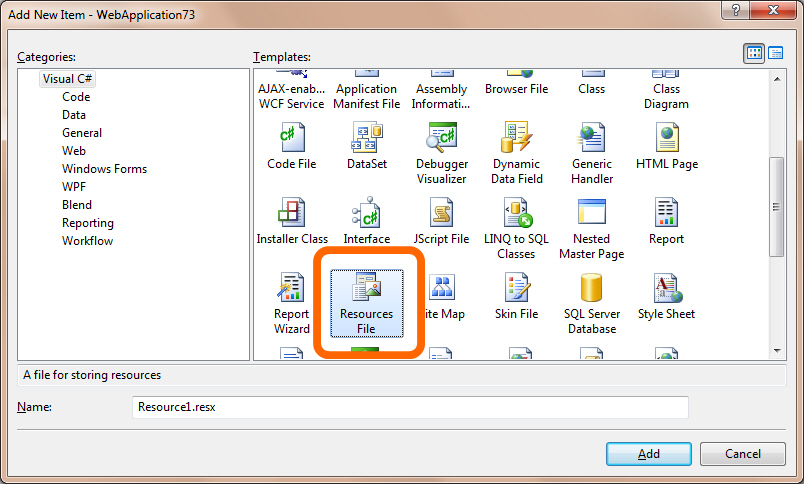Choose the Debugger Visualizer template
The image size is (804, 484).
[441, 151]
